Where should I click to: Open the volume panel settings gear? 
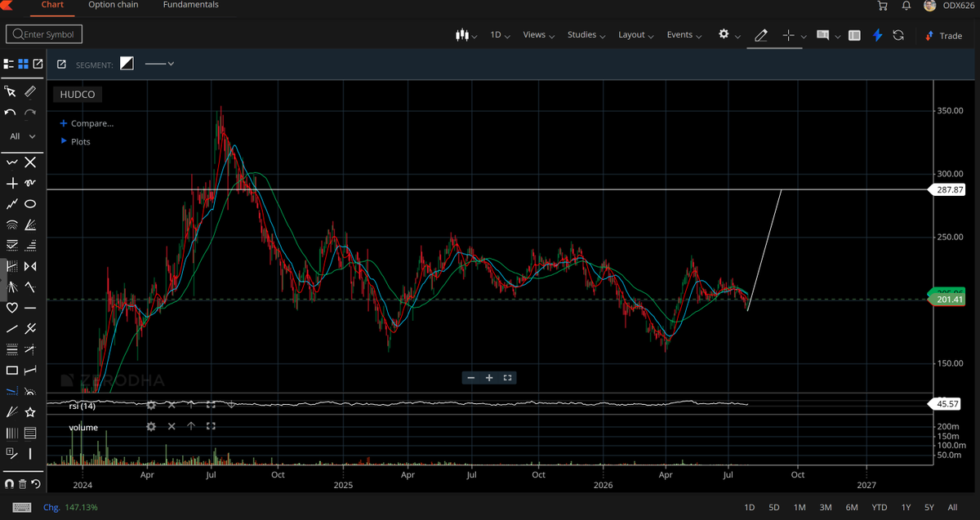(x=151, y=426)
